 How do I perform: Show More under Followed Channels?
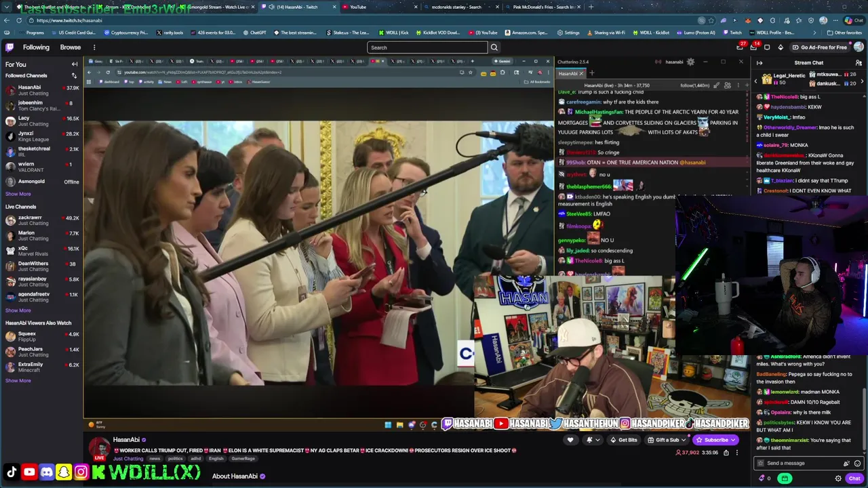(18, 194)
